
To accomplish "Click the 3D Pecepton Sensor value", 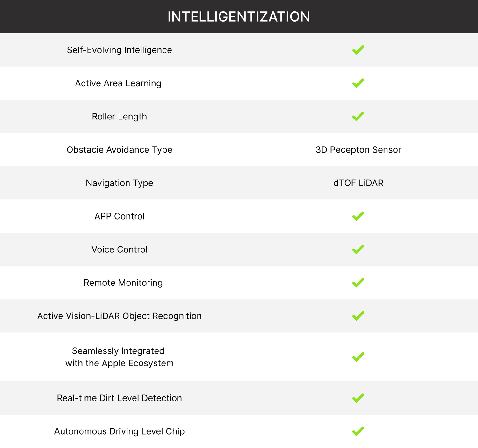I will 358,150.
